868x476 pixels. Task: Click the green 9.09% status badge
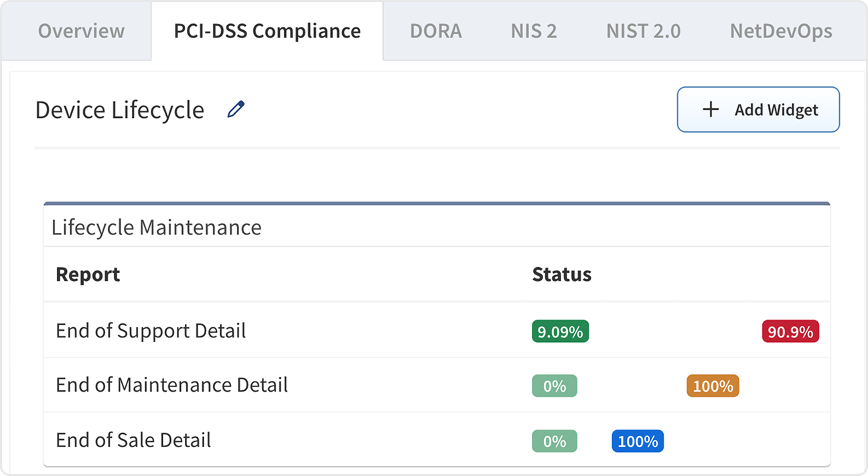561,331
